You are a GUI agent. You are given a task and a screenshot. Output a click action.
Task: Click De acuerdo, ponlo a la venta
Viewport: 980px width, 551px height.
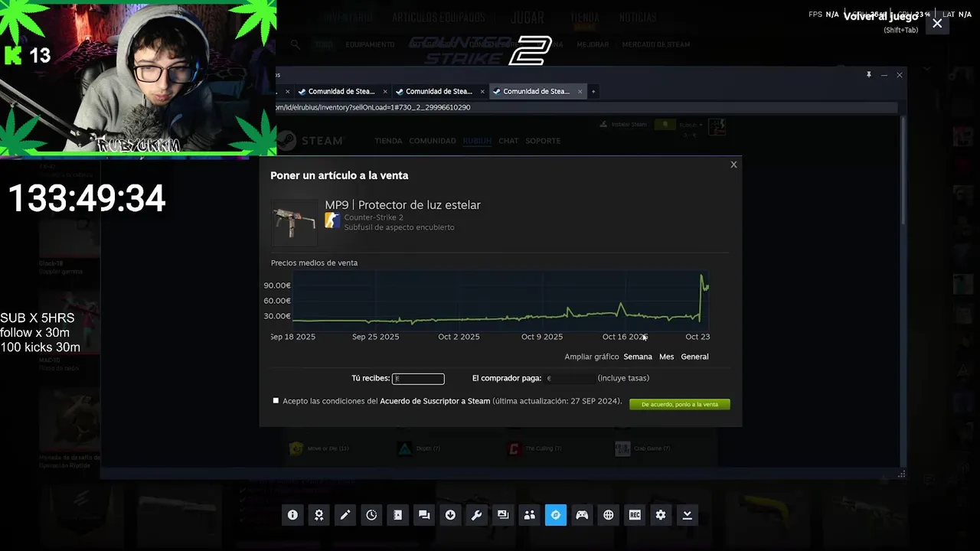click(x=680, y=404)
